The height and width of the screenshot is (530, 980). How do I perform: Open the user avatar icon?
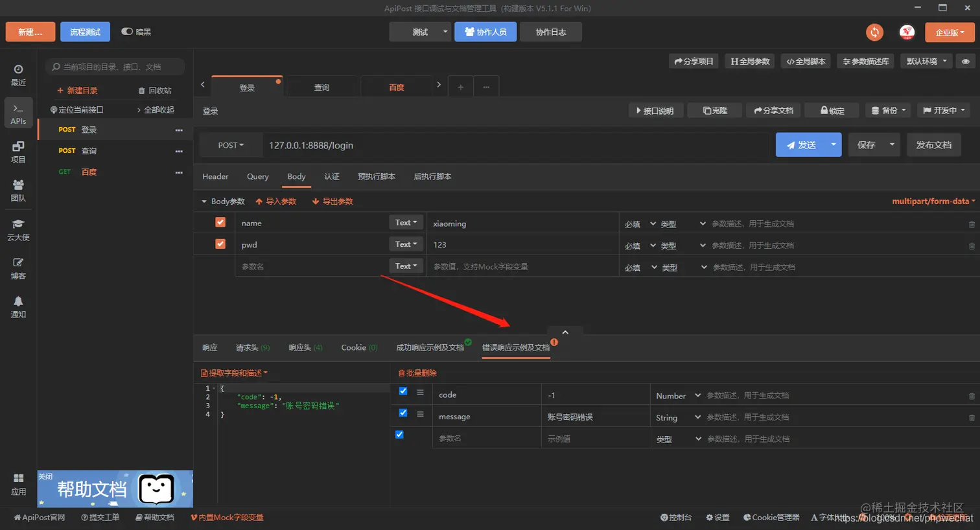pyautogui.click(x=907, y=32)
